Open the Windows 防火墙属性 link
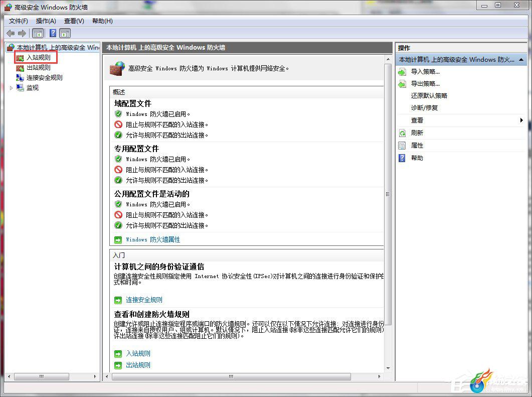The height and width of the screenshot is (397, 532). (x=153, y=240)
